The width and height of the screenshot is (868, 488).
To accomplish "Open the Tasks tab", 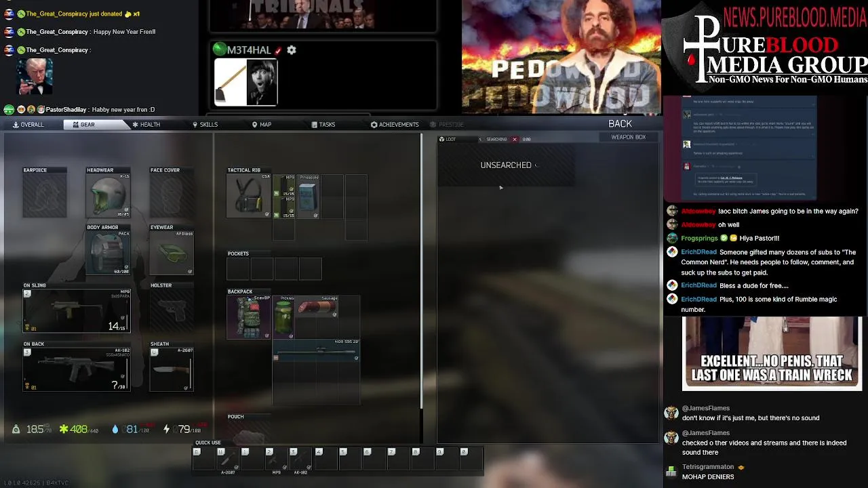I will tap(323, 125).
